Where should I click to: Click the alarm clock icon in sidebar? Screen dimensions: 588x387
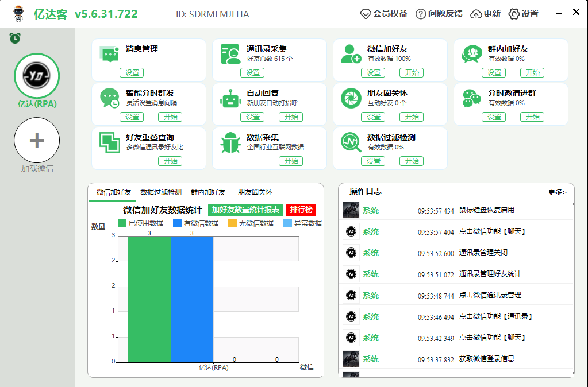tap(15, 38)
